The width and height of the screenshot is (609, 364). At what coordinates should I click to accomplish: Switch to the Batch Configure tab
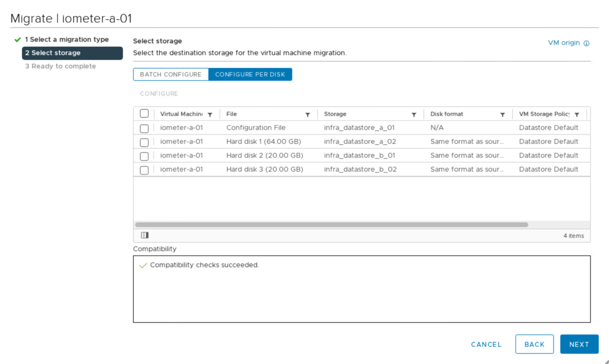click(x=170, y=74)
